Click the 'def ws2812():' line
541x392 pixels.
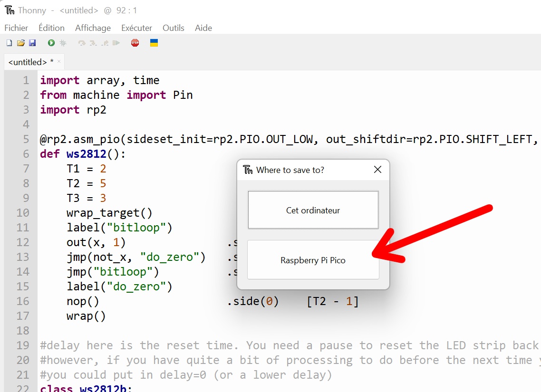(83, 154)
